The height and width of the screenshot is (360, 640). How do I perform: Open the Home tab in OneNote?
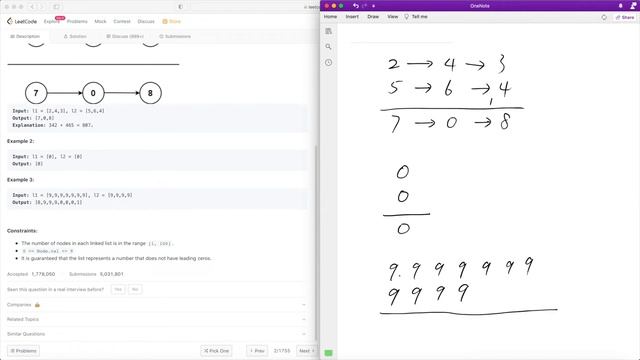pyautogui.click(x=330, y=17)
